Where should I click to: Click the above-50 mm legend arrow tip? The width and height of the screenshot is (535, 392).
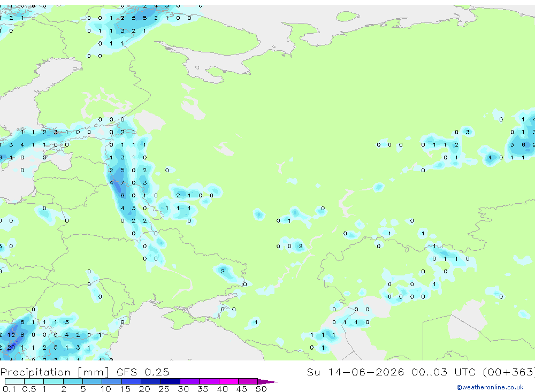[x=267, y=381]
